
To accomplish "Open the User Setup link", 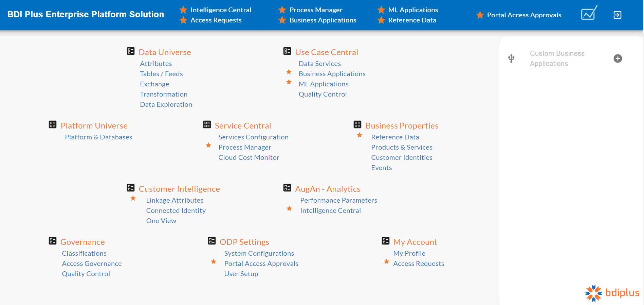I will pyautogui.click(x=241, y=274).
